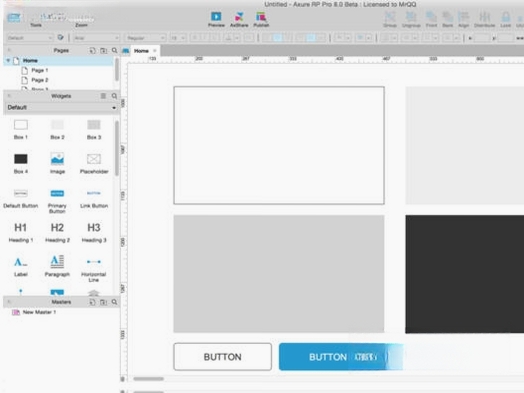Select the white outlined box on canvas

pos(279,145)
